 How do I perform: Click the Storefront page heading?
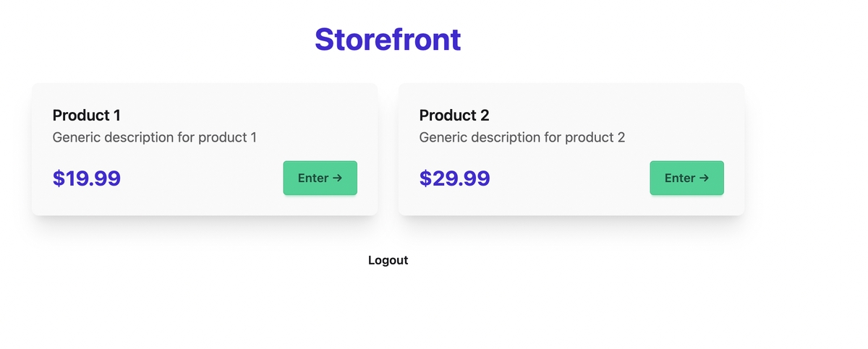click(x=388, y=39)
